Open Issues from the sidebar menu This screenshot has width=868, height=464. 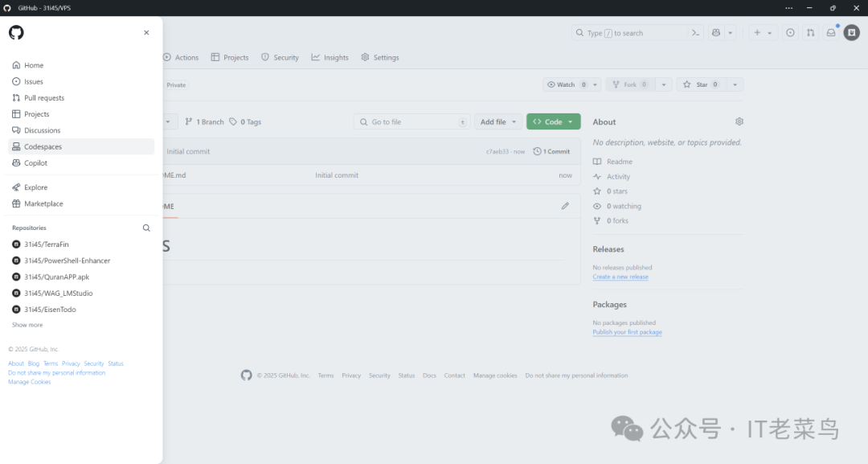[81, 81]
